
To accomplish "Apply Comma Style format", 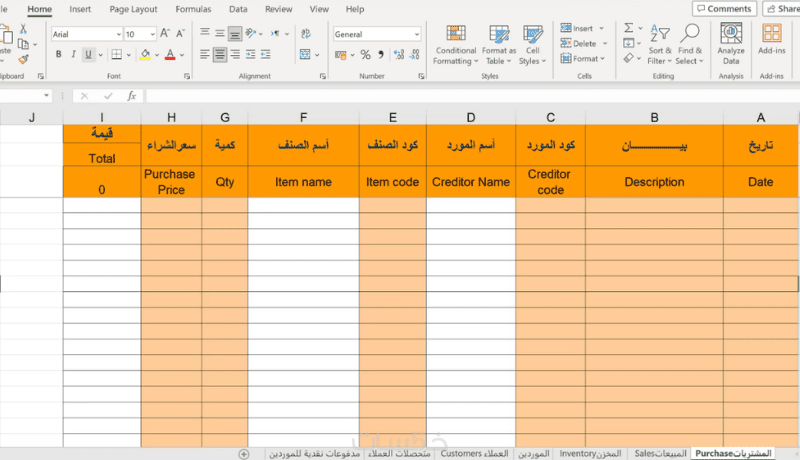I will [x=381, y=55].
